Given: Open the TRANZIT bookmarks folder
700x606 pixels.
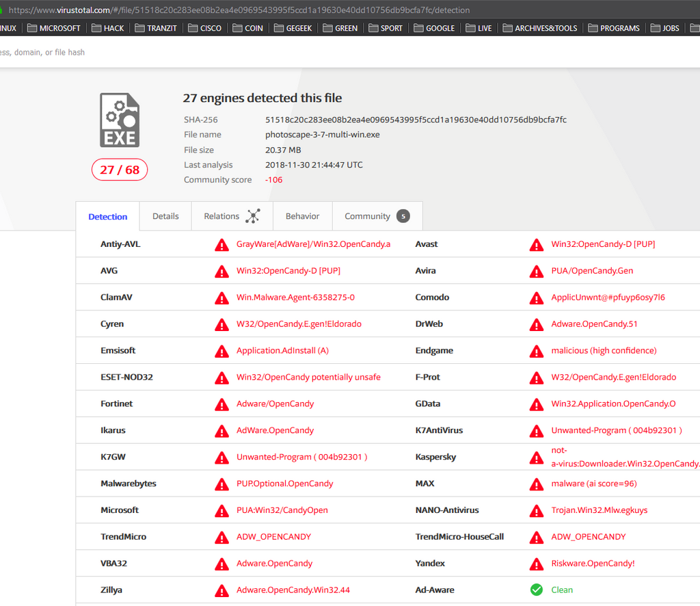Looking at the screenshot, I should click(157, 28).
